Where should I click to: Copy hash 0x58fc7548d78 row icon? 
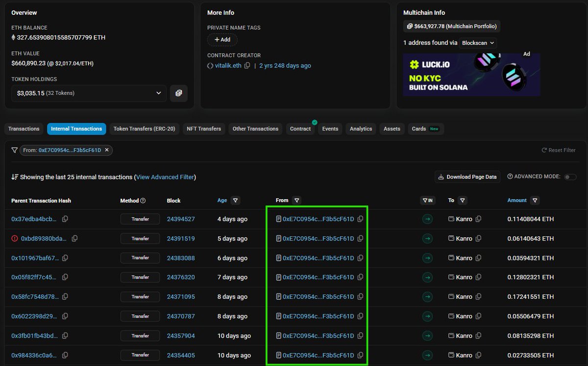point(65,297)
